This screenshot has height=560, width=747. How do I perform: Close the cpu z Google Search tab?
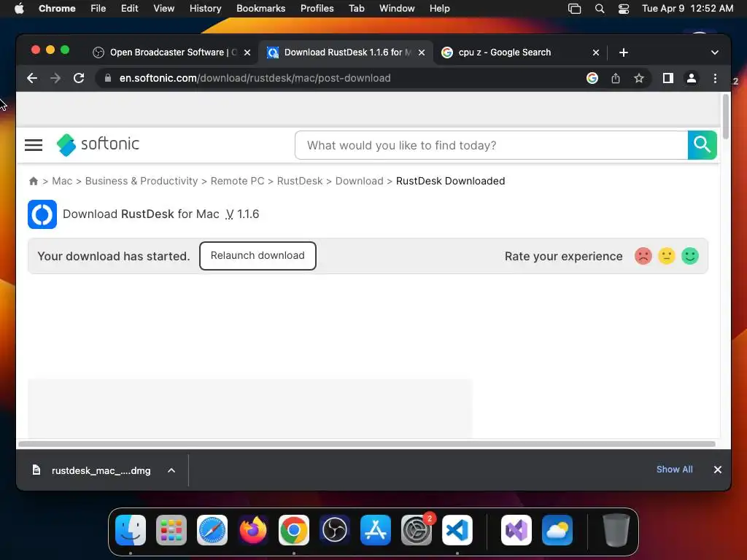(596, 52)
